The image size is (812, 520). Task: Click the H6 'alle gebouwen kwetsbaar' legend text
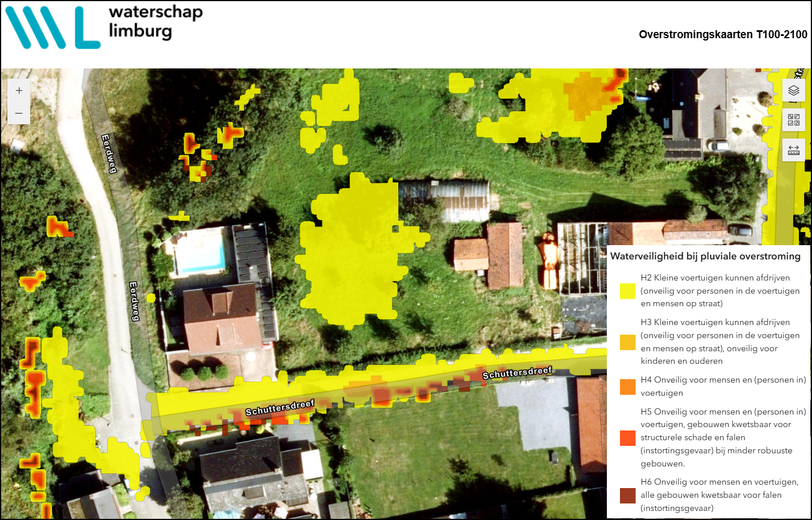tap(720, 495)
